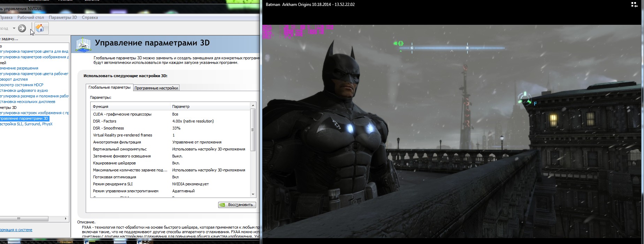644x244 pixels.
Task: Open the Рабочий стол menu
Action: point(31,17)
